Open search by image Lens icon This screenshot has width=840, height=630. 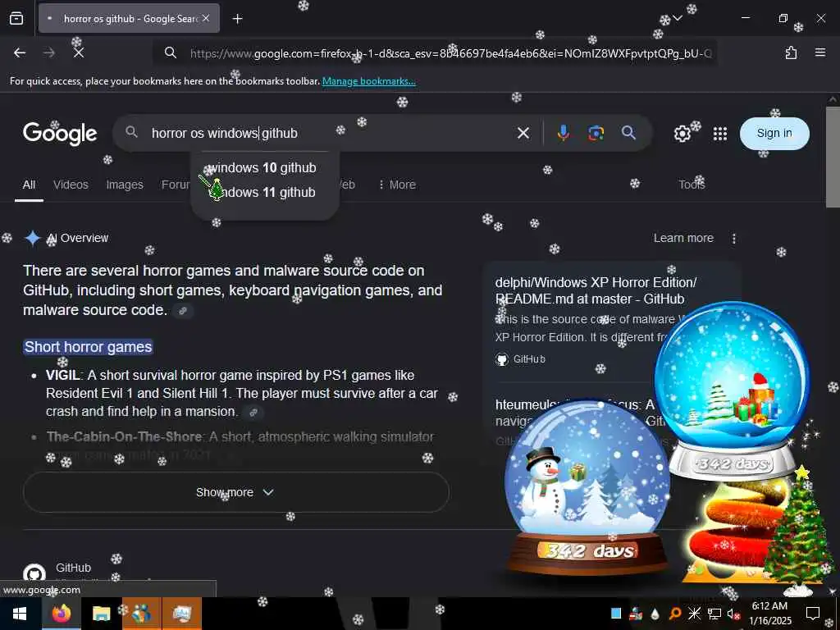(x=596, y=133)
